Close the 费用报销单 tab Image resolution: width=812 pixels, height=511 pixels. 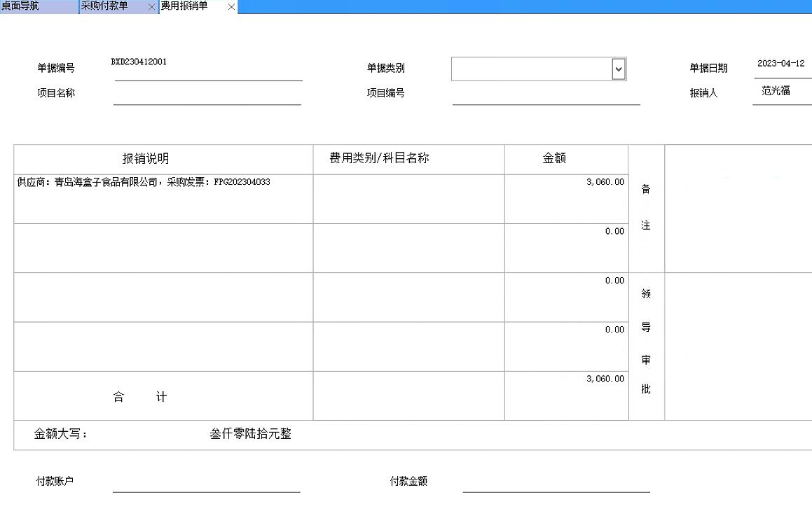click(x=231, y=7)
